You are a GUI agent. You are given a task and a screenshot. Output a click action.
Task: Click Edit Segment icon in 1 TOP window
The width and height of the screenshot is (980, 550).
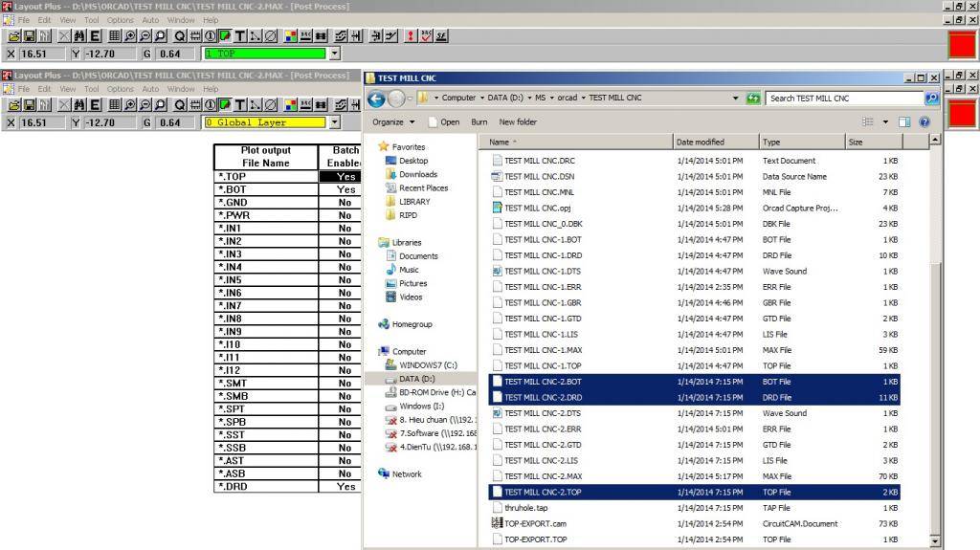coord(375,36)
